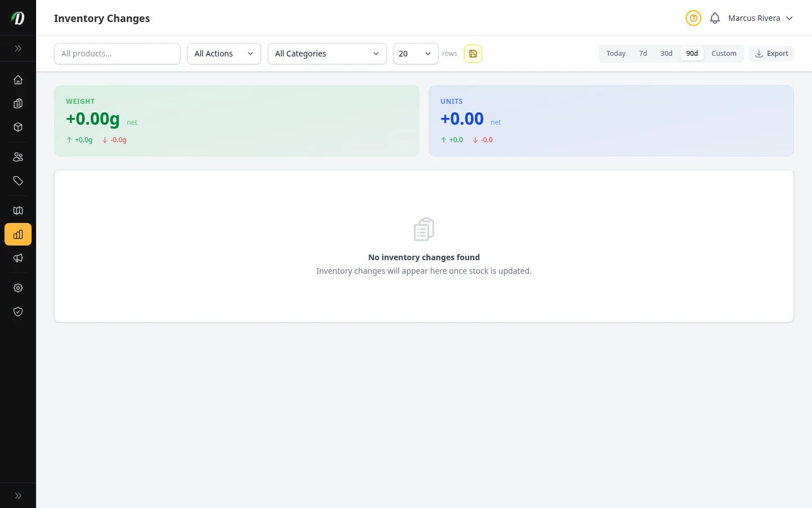Open the map icon in sidebar
812x508 pixels.
(x=18, y=211)
